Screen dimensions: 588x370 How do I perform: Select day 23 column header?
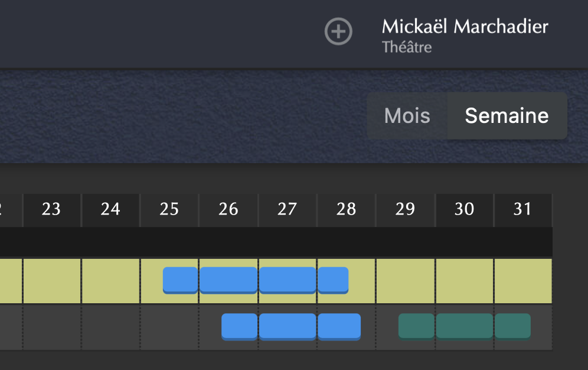pos(51,209)
